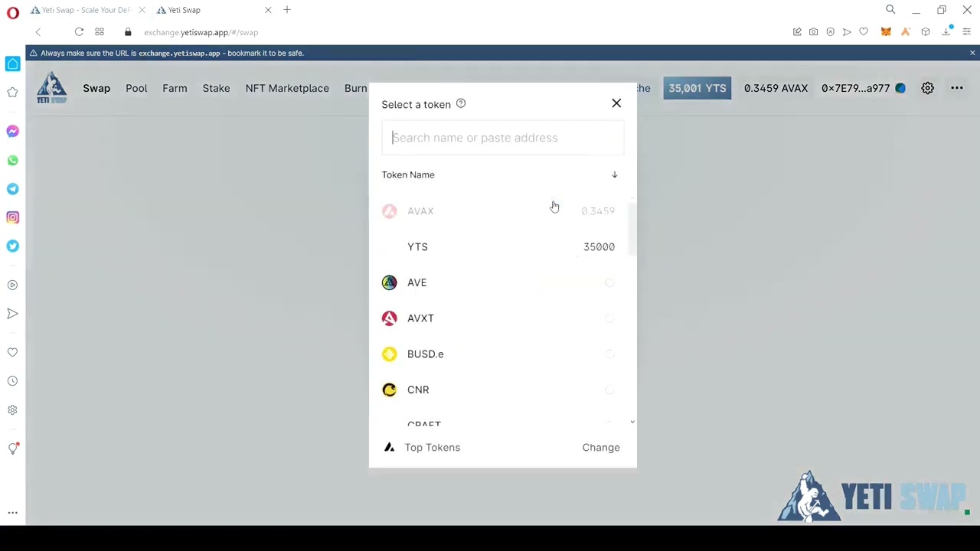Open wallet account 0x7E79...a977
This screenshot has height=551, width=980.
click(x=863, y=88)
